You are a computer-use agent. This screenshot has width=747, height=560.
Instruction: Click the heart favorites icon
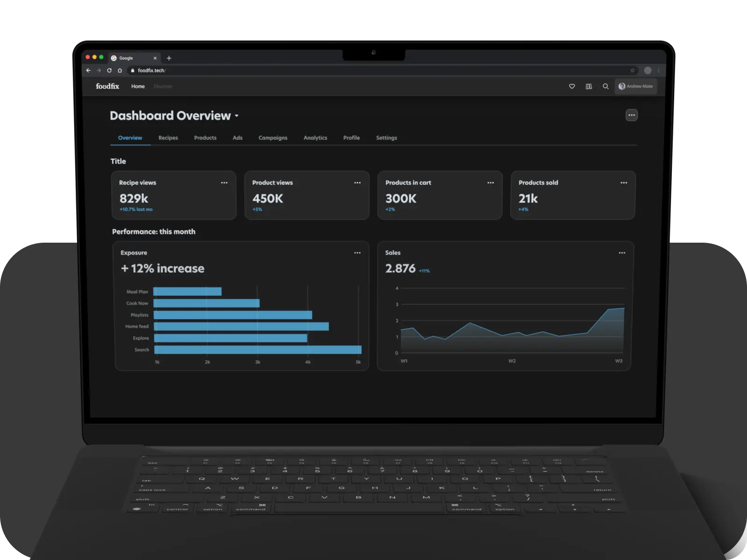tap(572, 86)
